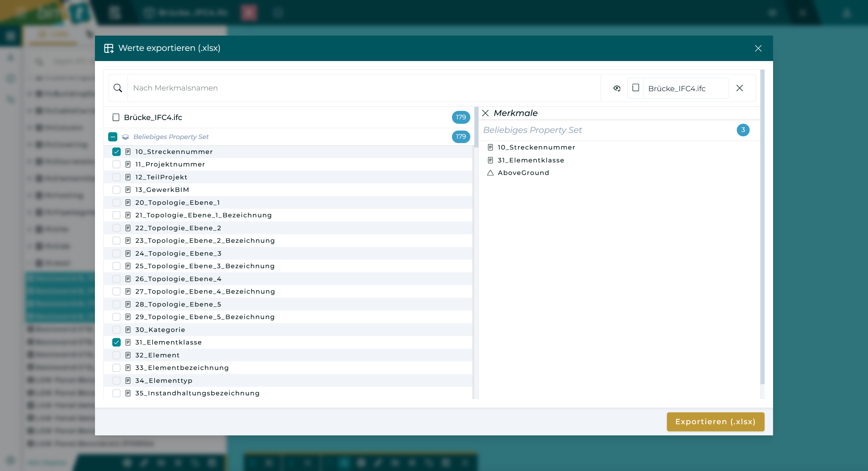Click the layers icon of Beliebiges Property Set
This screenshot has height=471, width=868.
point(125,137)
